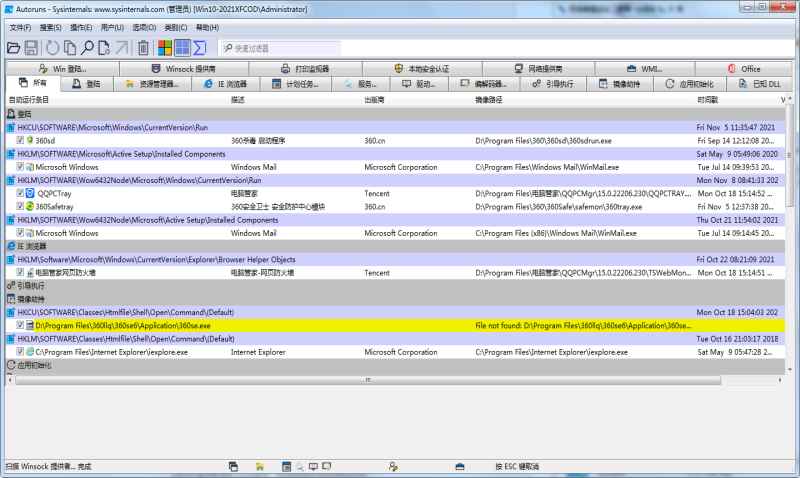Switch to the WMI tab

click(x=644, y=68)
